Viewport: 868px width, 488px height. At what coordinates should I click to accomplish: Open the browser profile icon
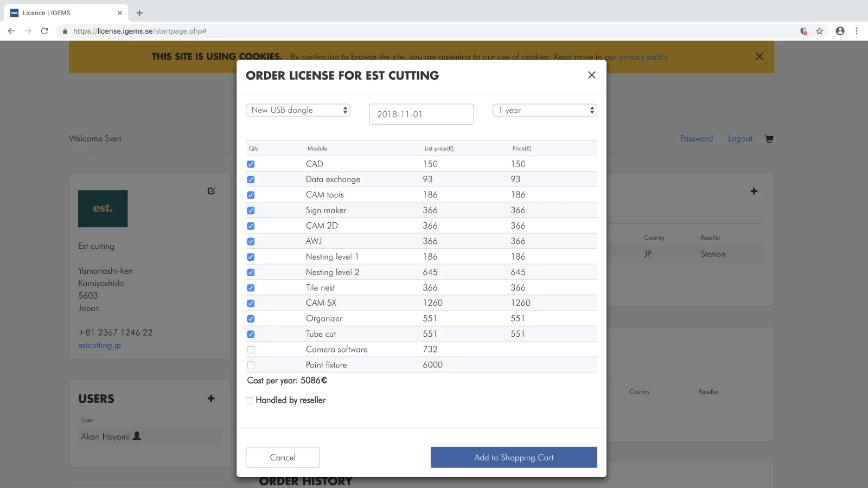tap(840, 31)
